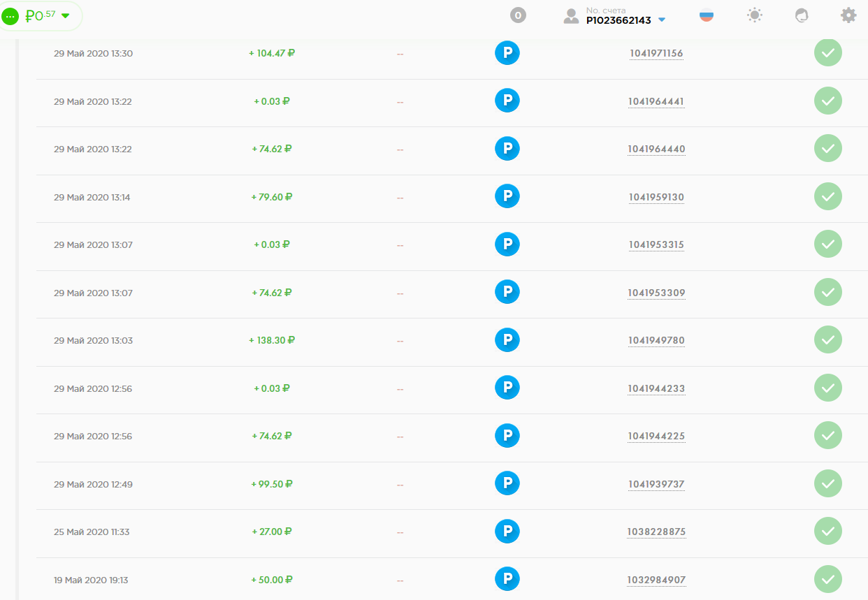The image size is (868, 600).
Task: Click the green balance menu circle icon
Action: 10,16
